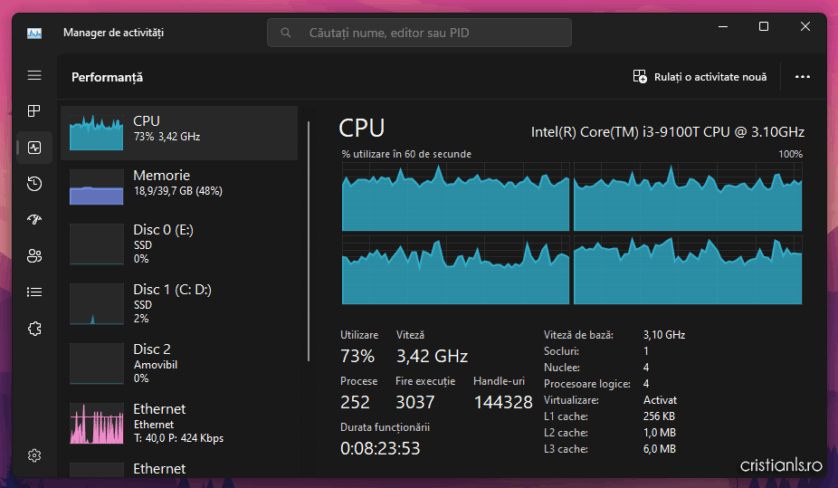Maximize the Task Manager window
The image size is (838, 488).
coord(764,26)
